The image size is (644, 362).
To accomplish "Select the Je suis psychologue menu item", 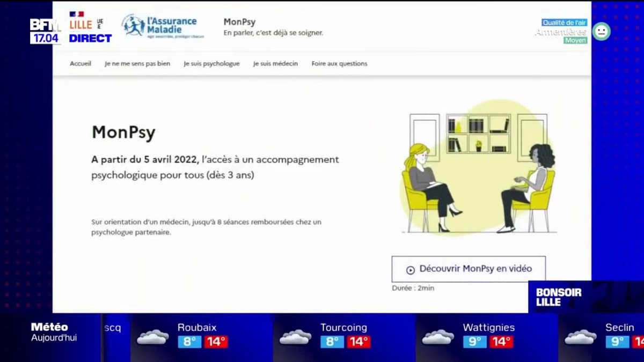I will [211, 63].
